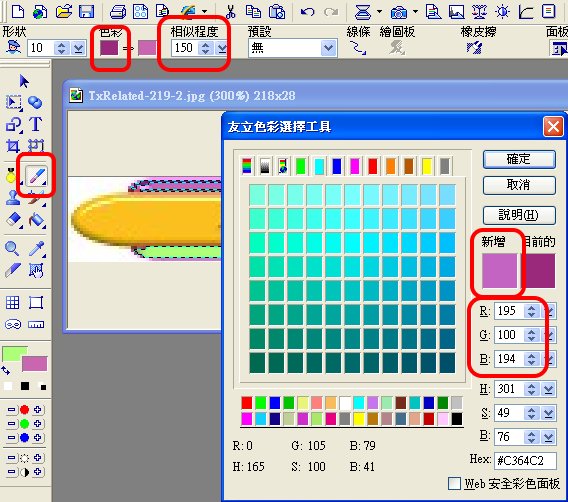Click the 取消 cancel button
Screen dimensions: 568x502
(519, 185)
